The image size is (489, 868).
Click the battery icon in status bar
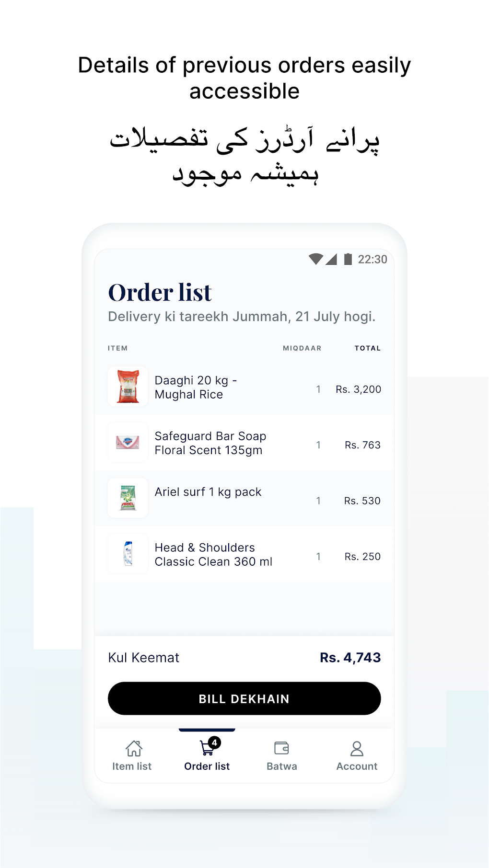point(347,259)
